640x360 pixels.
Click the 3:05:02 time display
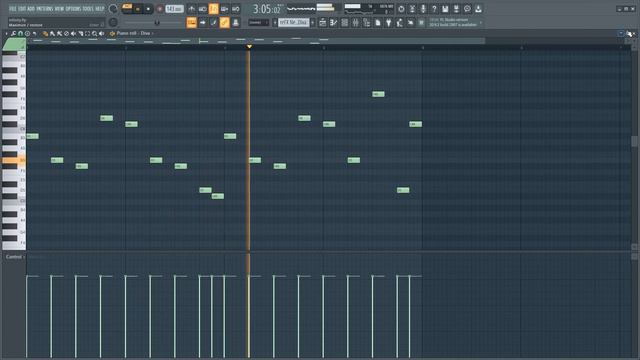(x=267, y=9)
